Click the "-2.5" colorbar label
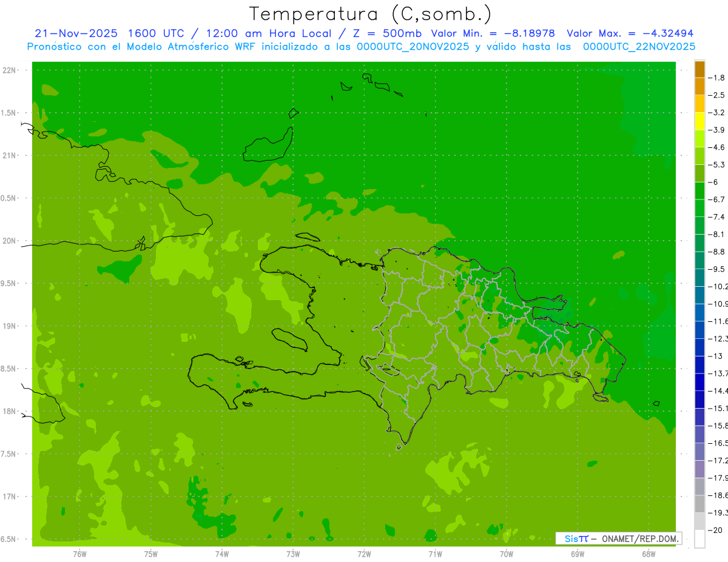Viewport: 728px width, 562px height. [x=717, y=95]
